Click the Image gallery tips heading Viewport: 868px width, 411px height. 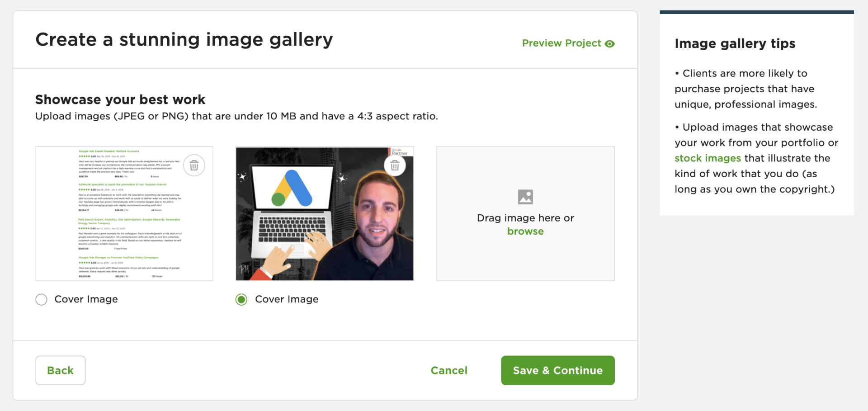tap(735, 43)
